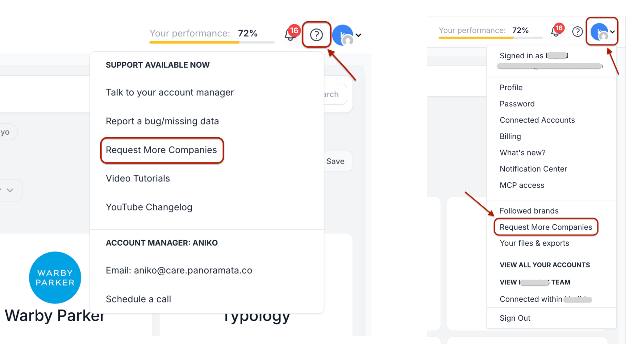Click the help icon in the right panel header

click(577, 31)
